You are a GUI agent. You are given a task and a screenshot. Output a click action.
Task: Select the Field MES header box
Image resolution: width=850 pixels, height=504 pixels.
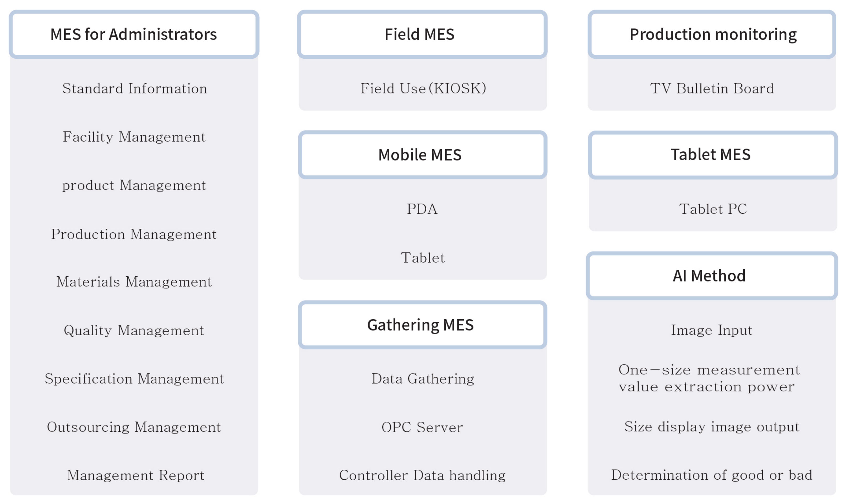[x=422, y=34]
